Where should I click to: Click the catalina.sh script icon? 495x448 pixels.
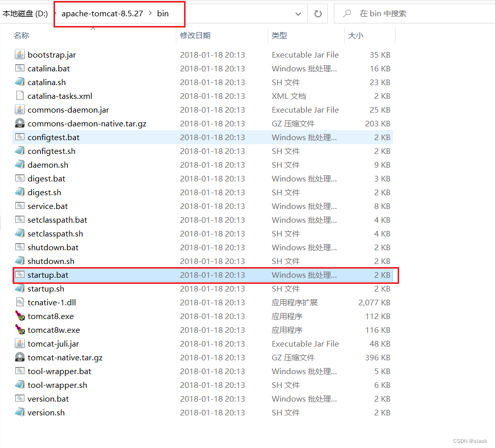click(x=19, y=82)
